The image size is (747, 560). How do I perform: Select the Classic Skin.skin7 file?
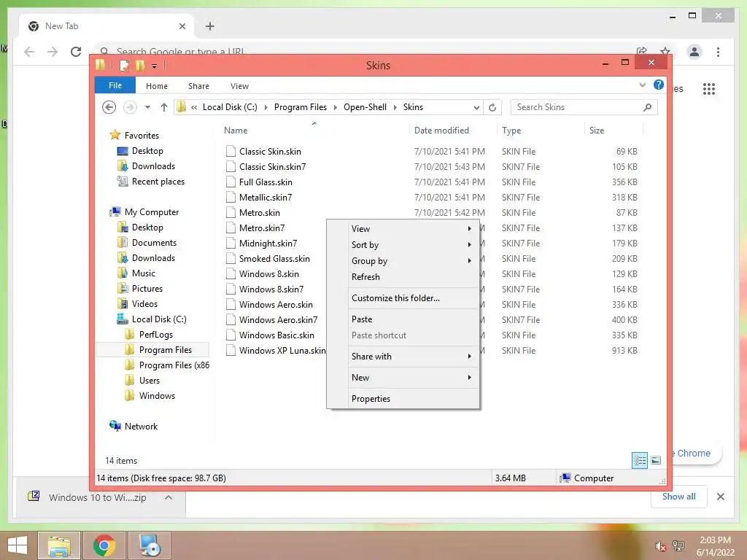coord(272,167)
